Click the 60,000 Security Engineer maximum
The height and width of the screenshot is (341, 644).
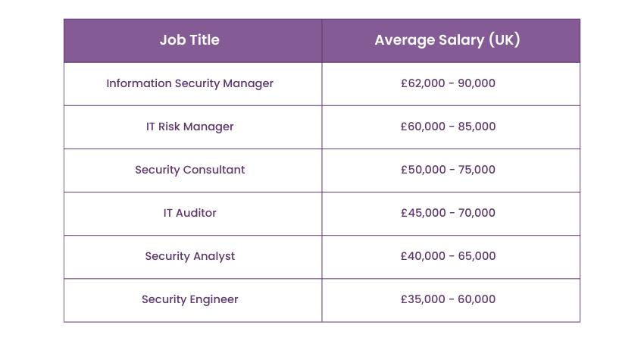477,299
